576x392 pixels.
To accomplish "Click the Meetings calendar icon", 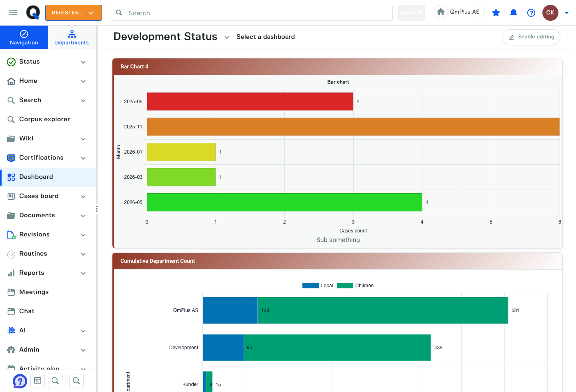I will tap(11, 292).
